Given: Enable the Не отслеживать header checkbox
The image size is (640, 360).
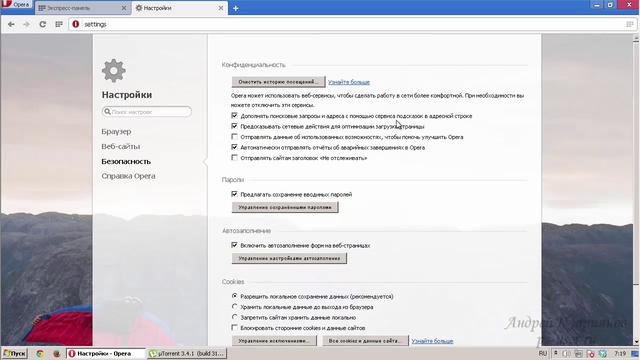Looking at the screenshot, I should (234, 158).
